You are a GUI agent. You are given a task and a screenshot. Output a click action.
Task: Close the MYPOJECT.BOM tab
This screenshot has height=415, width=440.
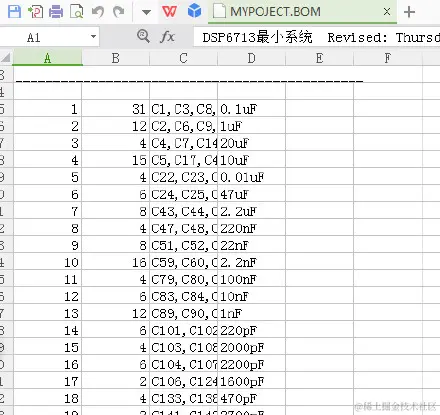click(387, 12)
